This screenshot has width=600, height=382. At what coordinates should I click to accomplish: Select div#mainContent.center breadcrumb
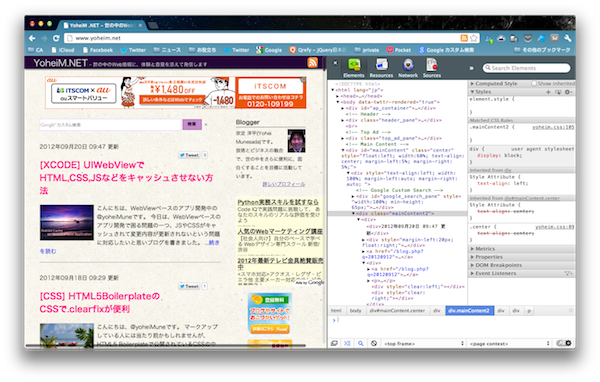pos(397,311)
